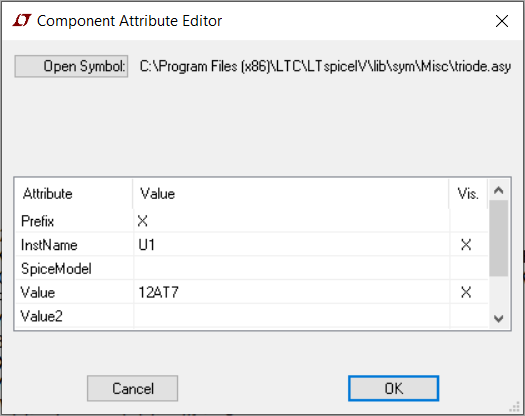Viewport: 525px width, 416px height.
Task: Toggle visibility cell for Value2 row
Action: click(468, 316)
